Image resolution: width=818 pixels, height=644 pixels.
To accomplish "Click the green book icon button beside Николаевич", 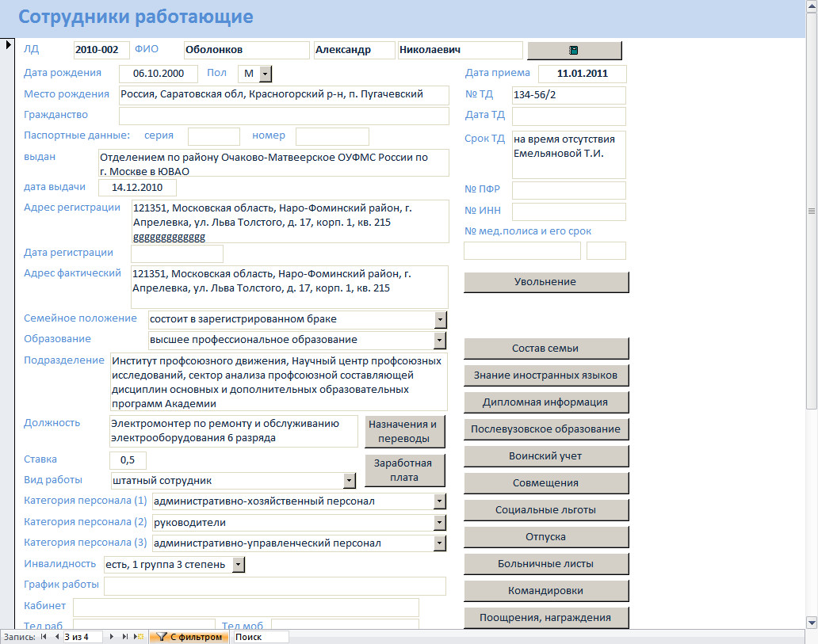I will (x=575, y=51).
